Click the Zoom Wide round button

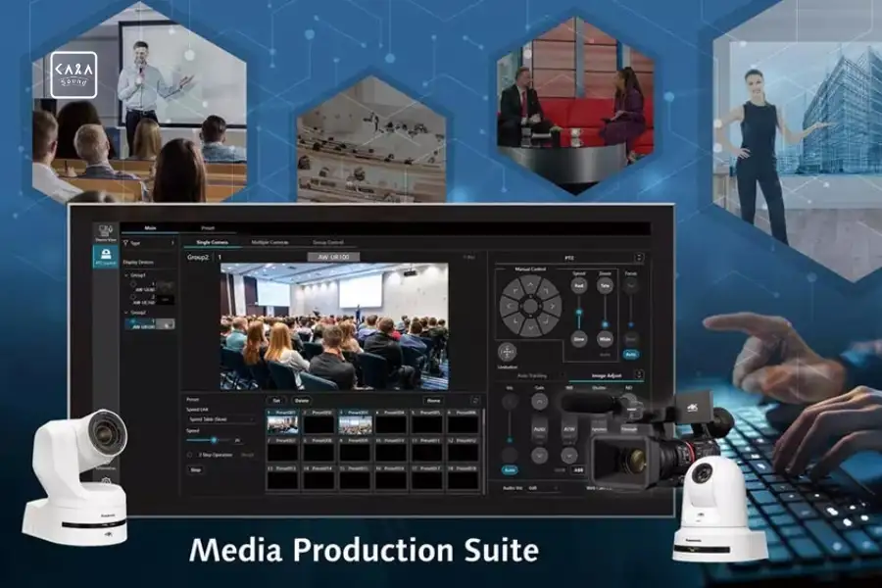coord(607,336)
